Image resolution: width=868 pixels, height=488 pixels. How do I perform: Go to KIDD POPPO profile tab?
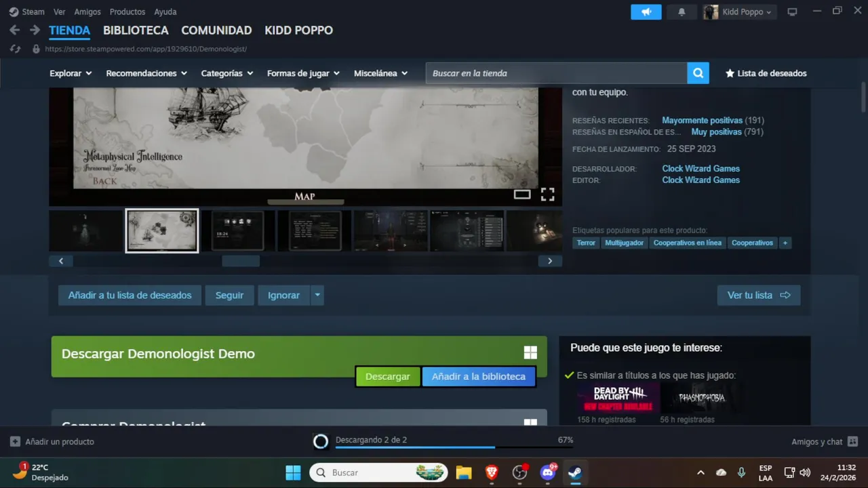coord(298,30)
